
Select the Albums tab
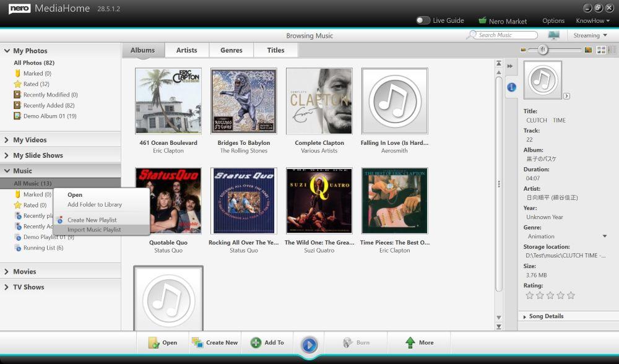(142, 50)
